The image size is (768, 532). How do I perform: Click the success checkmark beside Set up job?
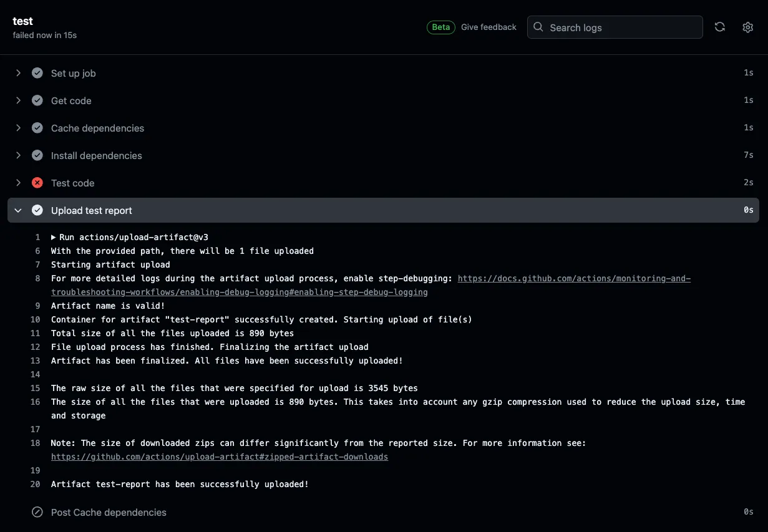coord(37,73)
